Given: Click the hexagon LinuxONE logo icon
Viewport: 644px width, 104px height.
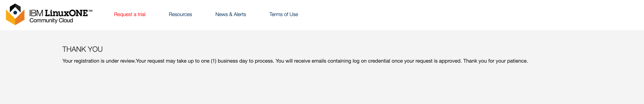Looking at the screenshot, I should (x=15, y=14).
